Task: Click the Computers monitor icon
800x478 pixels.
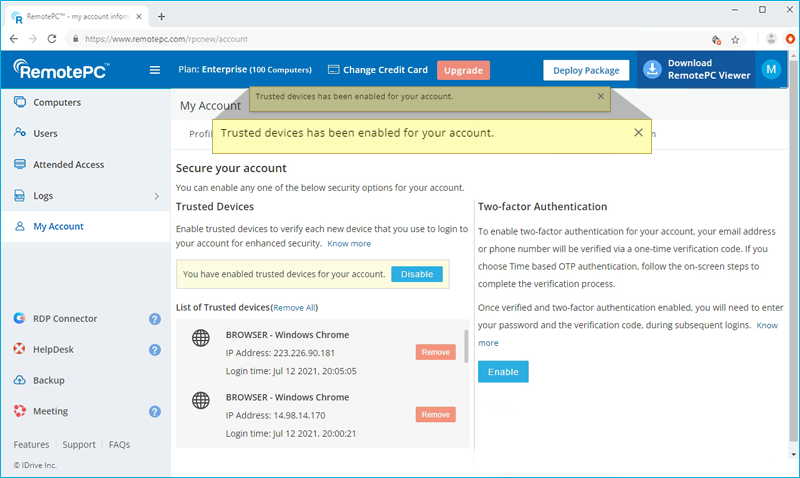Action: pos(19,102)
